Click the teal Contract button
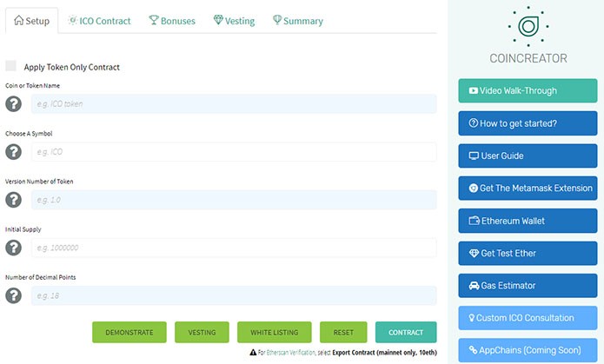The width and height of the screenshot is (604, 364). [406, 333]
